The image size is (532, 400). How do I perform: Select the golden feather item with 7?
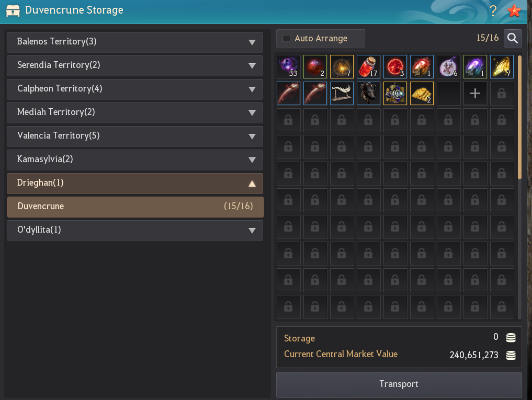[502, 66]
